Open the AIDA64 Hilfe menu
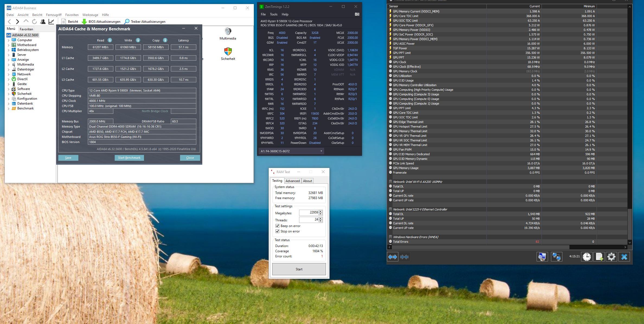Screen dimensions: 644x324 [x=105, y=15]
